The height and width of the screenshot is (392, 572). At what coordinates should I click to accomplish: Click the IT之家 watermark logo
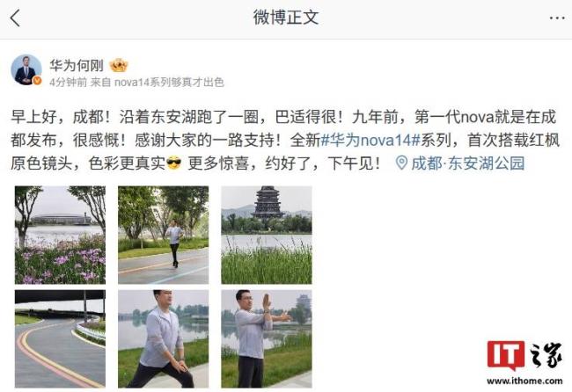pyautogui.click(x=524, y=356)
